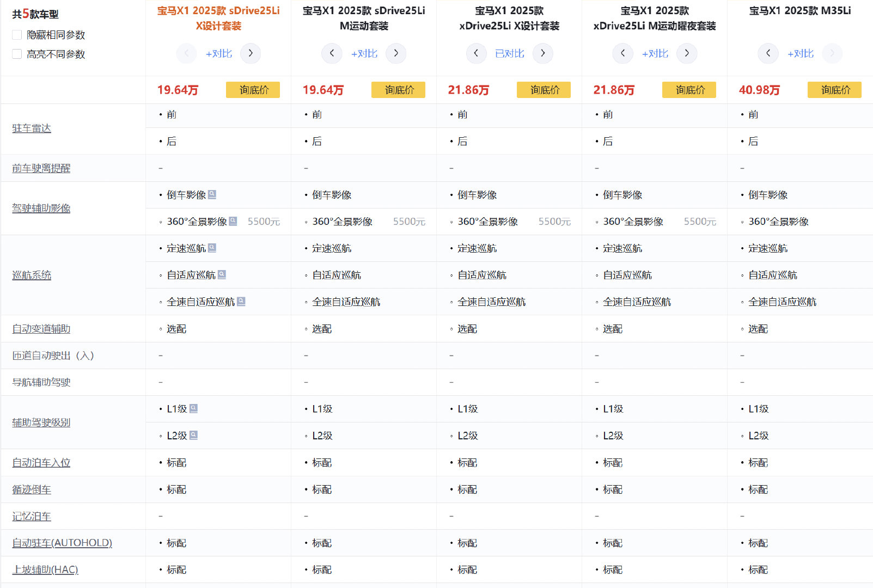Open image icon next to L1级
Screen dimensions: 873x588
coord(193,408)
